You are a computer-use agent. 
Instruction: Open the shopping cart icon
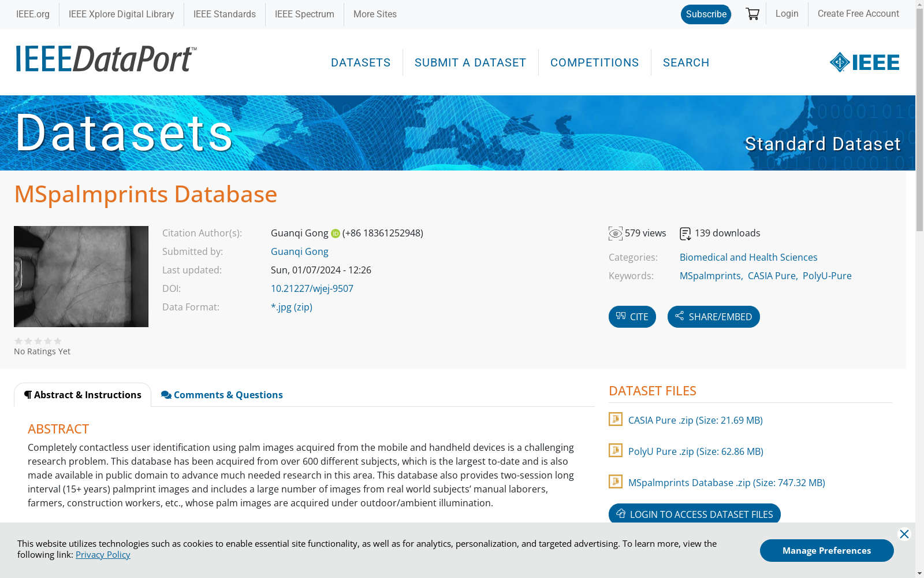click(x=752, y=14)
